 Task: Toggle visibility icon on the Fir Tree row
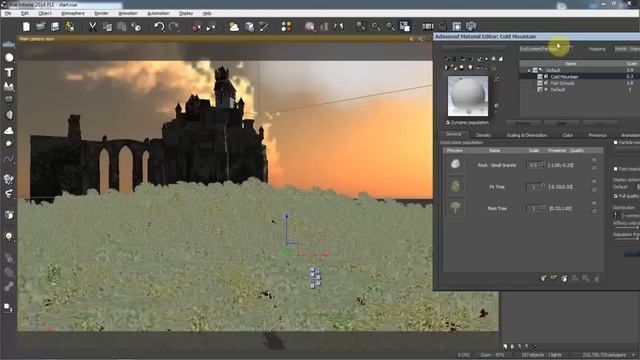(594, 182)
